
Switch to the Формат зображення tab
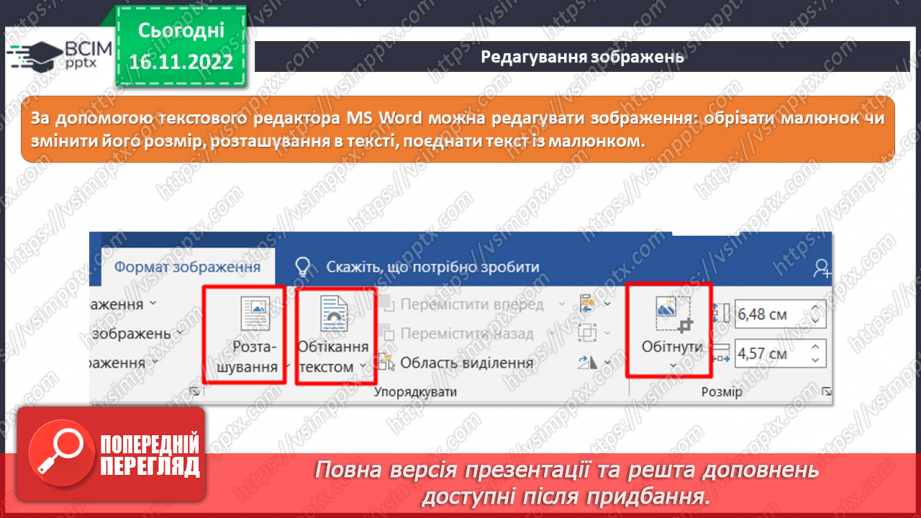pyautogui.click(x=187, y=267)
